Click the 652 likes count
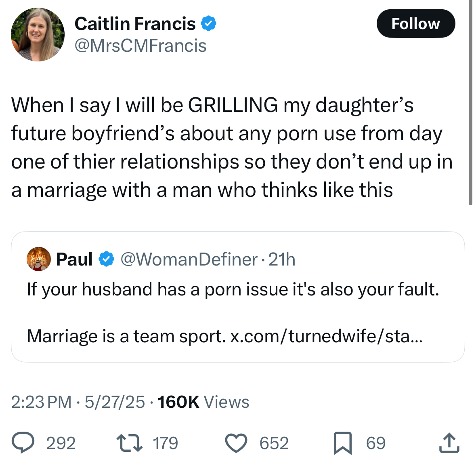 pyautogui.click(x=274, y=443)
